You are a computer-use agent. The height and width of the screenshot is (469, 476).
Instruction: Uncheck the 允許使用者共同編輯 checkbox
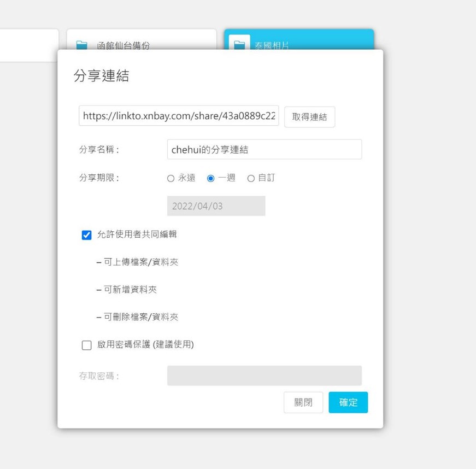coord(86,235)
